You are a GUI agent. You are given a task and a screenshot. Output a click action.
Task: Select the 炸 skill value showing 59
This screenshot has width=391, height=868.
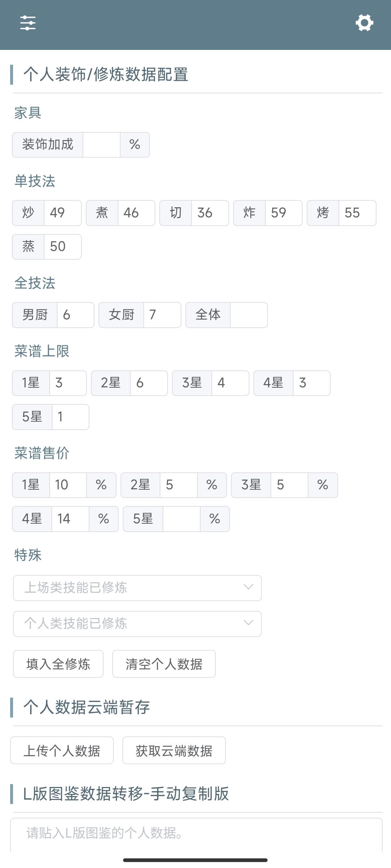(283, 213)
